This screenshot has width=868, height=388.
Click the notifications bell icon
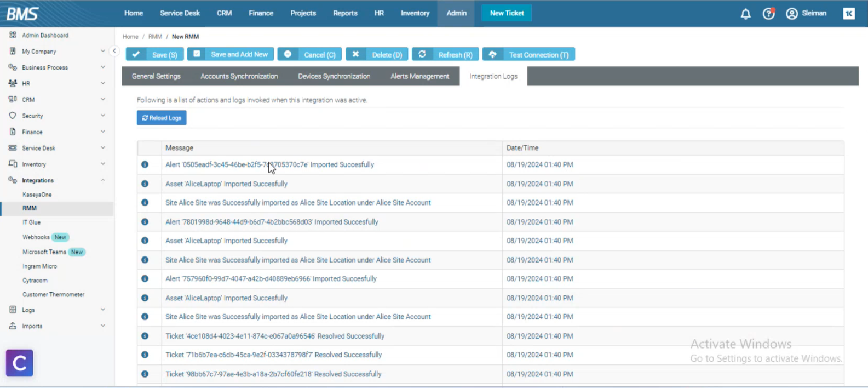[x=745, y=14]
